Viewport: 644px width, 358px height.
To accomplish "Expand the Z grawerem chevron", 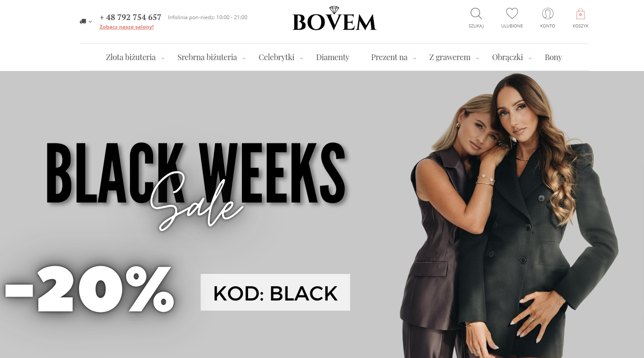I will [477, 58].
